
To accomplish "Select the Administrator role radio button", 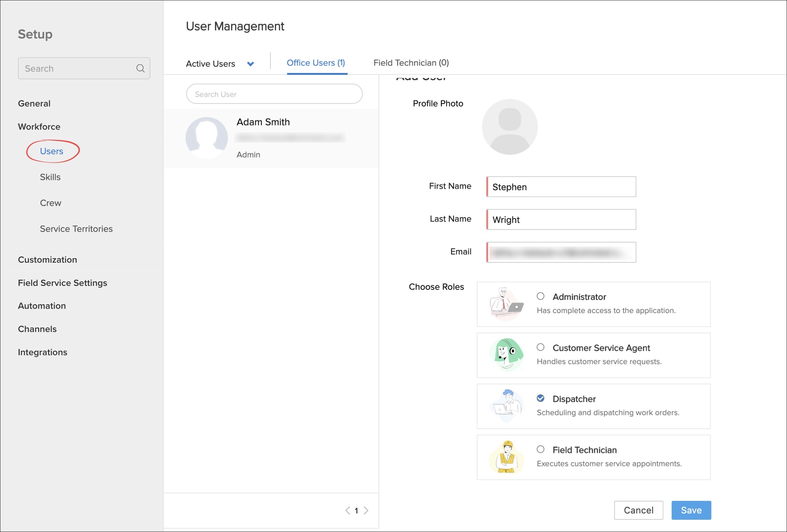I will pyautogui.click(x=540, y=296).
